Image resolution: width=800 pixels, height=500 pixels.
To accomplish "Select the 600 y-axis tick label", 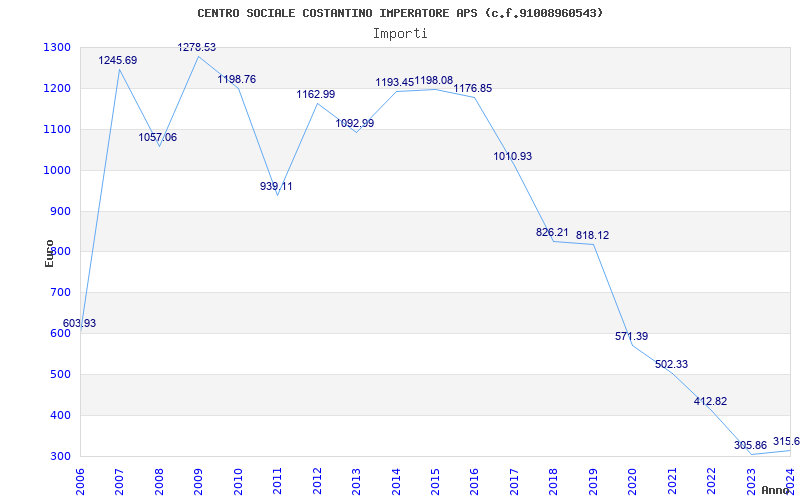I will [60, 334].
